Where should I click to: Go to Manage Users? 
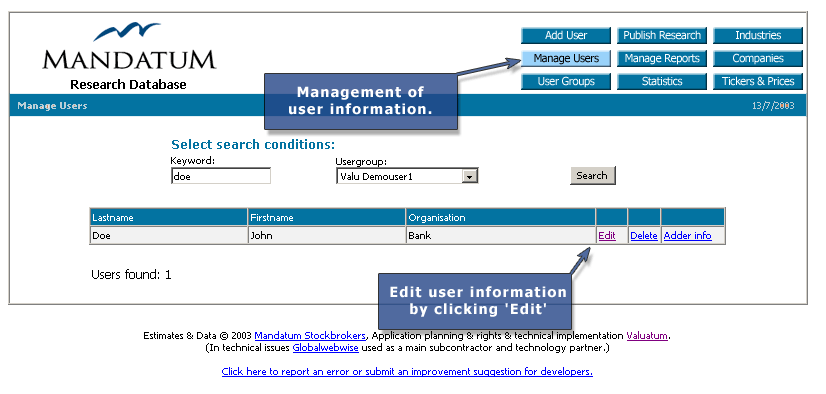click(566, 58)
